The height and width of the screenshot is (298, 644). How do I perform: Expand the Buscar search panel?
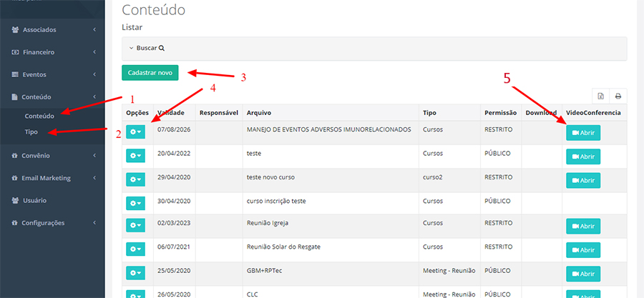click(x=147, y=48)
